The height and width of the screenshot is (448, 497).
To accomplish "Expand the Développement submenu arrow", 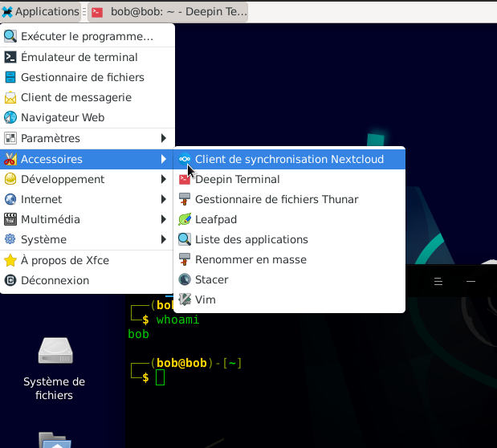I will point(164,179).
